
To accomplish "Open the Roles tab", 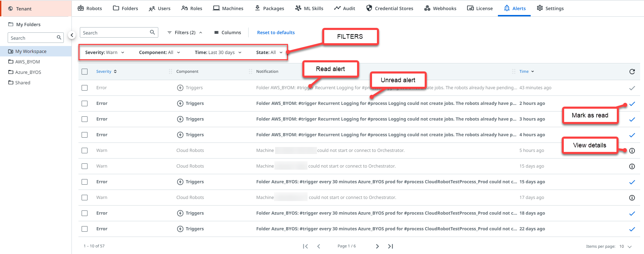I will 191,8.
